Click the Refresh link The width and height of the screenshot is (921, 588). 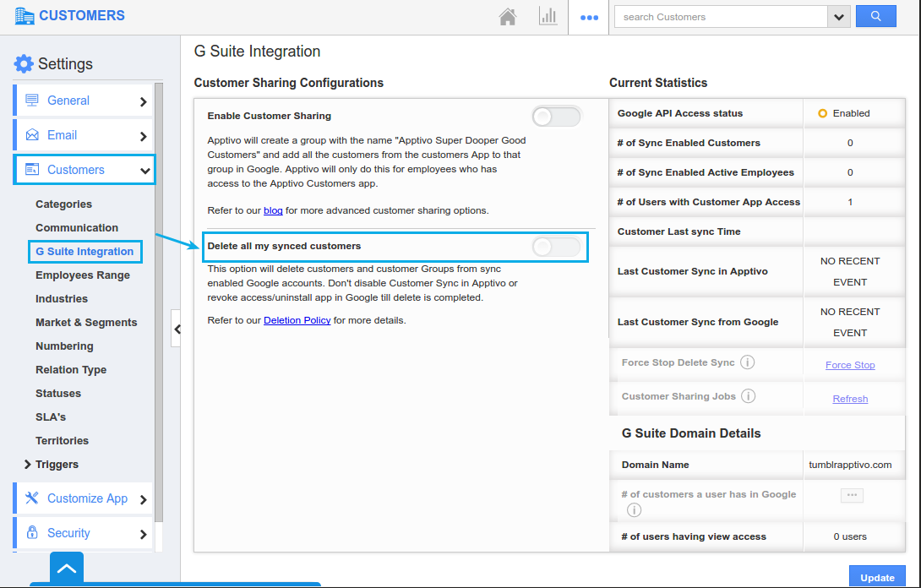coord(850,399)
